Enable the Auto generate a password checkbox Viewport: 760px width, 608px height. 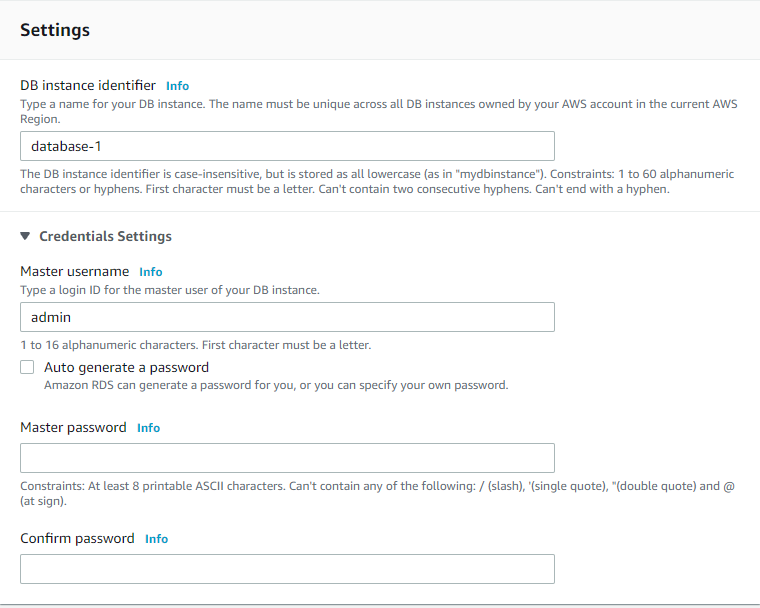[27, 367]
